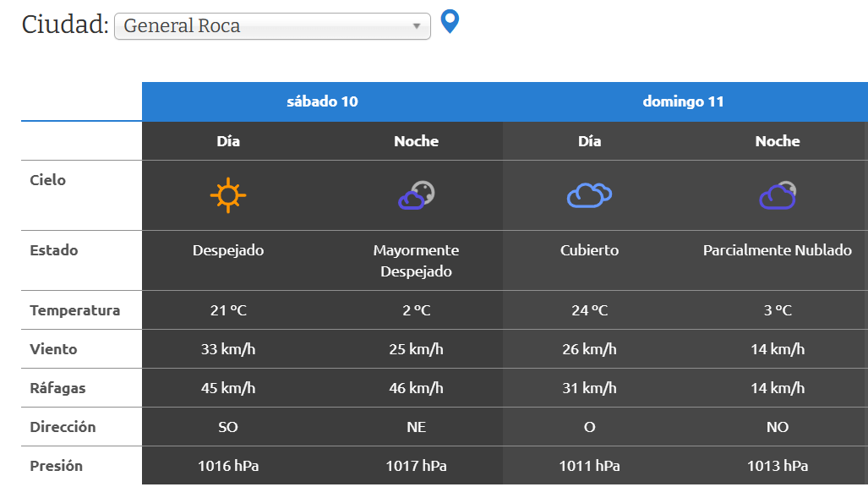Click the 46 km/h gust value
Viewport: 868px width, 487px height.
tap(416, 388)
